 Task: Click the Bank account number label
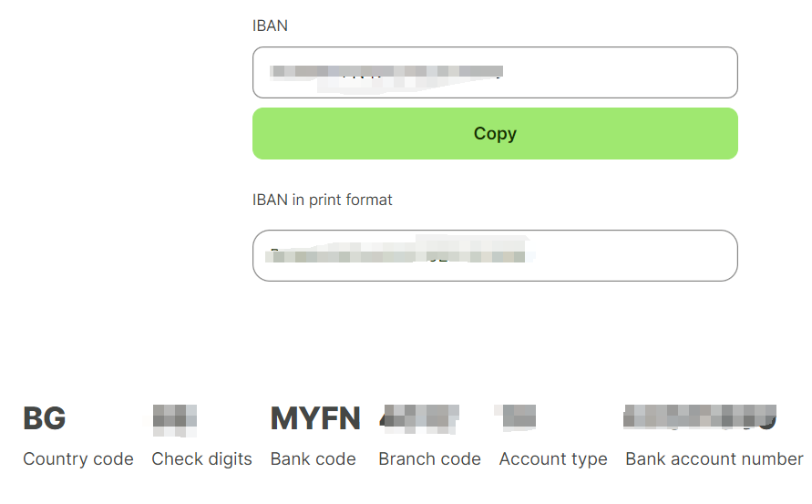[714, 458]
